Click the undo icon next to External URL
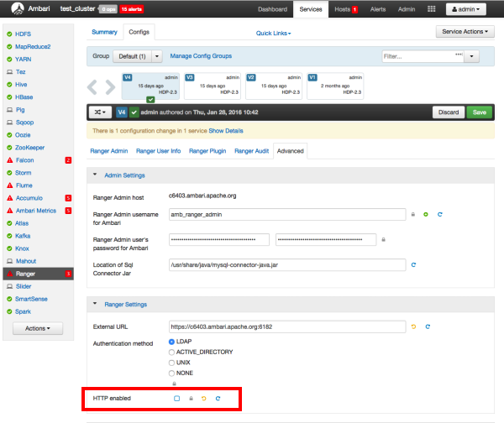504x423 pixels. click(x=413, y=326)
